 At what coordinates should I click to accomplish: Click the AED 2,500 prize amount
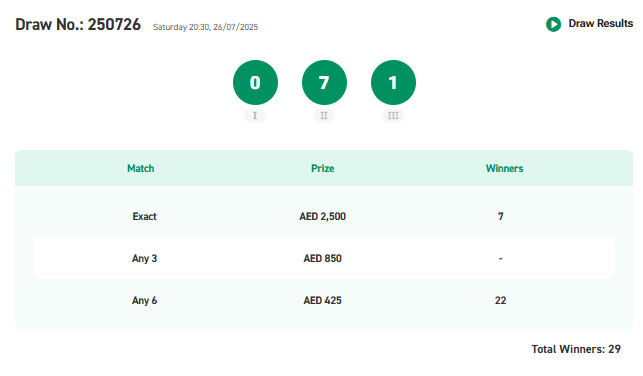[x=322, y=216]
